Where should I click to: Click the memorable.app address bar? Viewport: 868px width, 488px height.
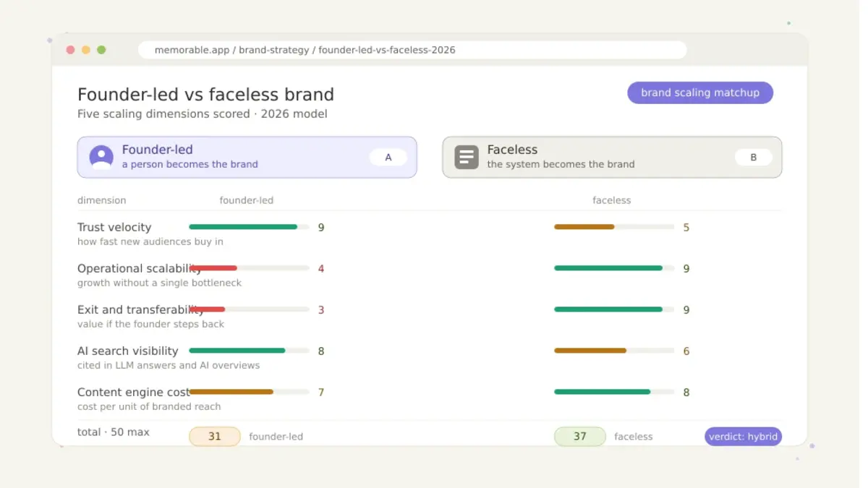pyautogui.click(x=412, y=50)
